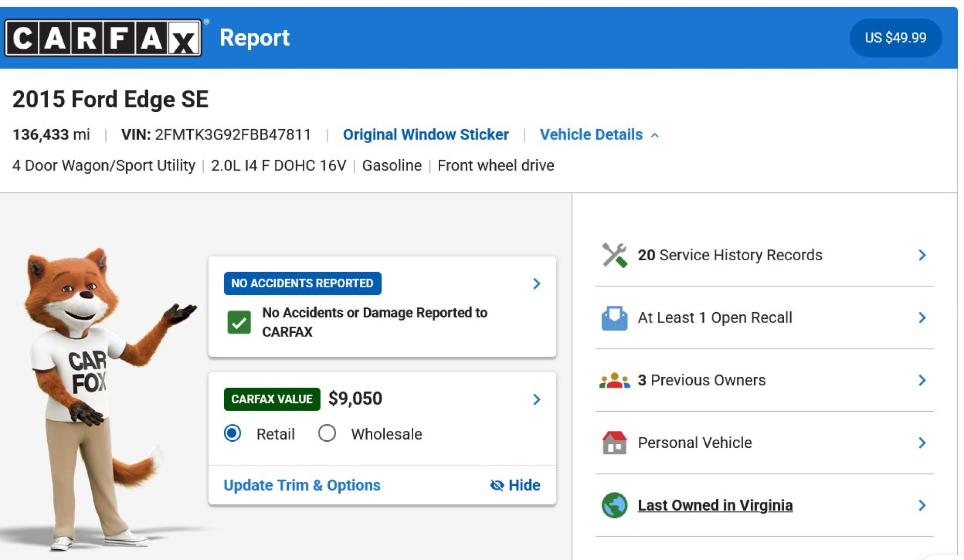Click Update Trim & Options link
The height and width of the screenshot is (560, 964).
tap(302, 485)
